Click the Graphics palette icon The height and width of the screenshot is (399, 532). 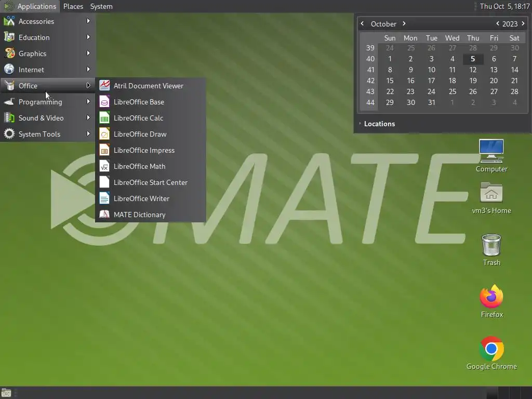pyautogui.click(x=9, y=54)
